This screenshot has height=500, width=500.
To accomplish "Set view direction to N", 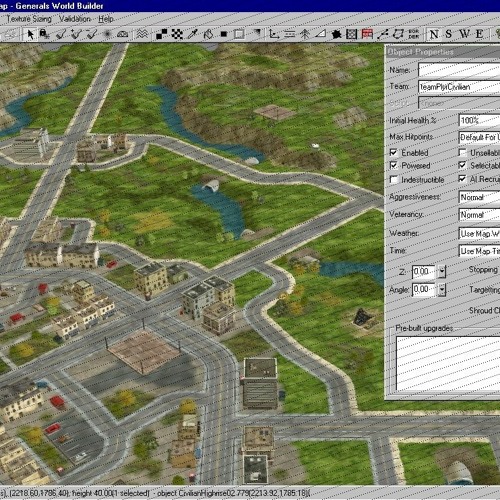I will (434, 34).
